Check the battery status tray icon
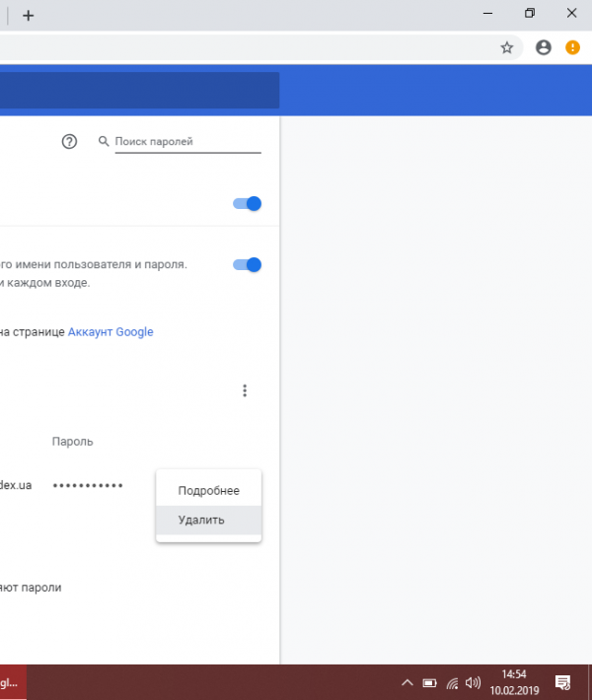 (x=430, y=682)
